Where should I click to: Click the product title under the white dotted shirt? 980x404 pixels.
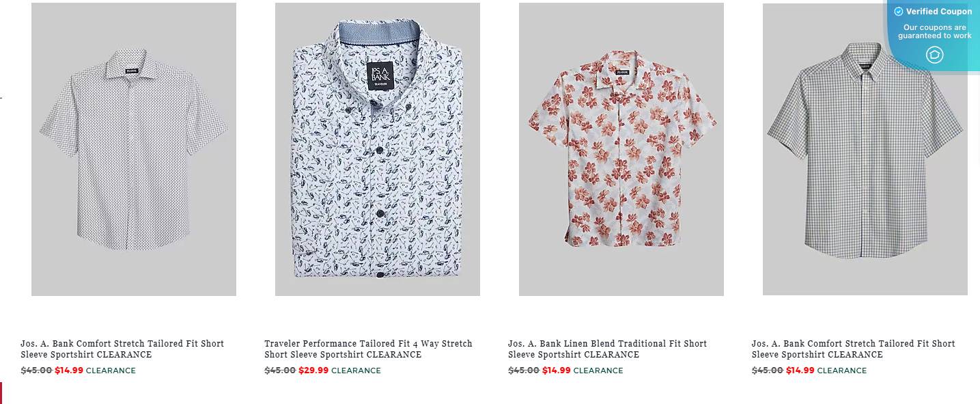pyautogui.click(x=122, y=349)
